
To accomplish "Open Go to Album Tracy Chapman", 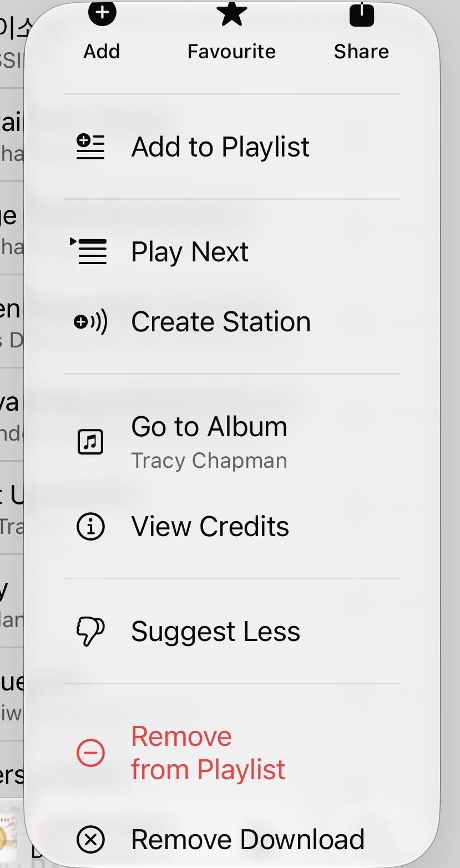I will click(x=232, y=442).
